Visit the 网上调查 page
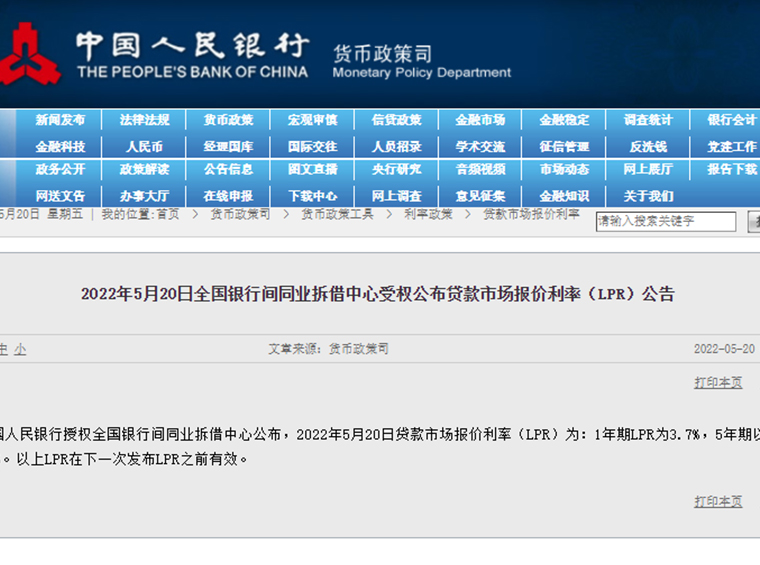This screenshot has height=565, width=760. point(396,196)
